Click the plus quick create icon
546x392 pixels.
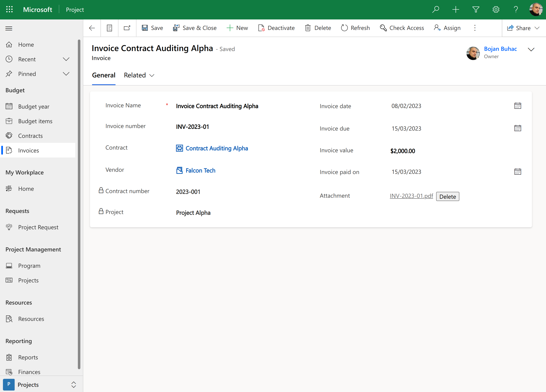point(455,9)
